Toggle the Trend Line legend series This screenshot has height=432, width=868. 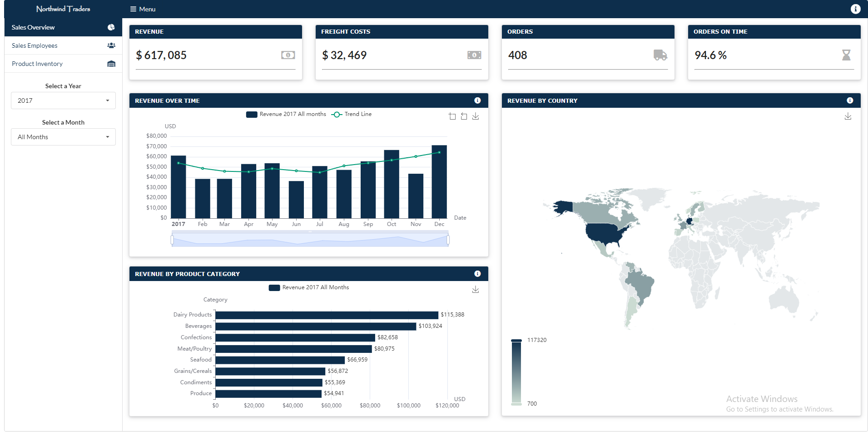(352, 114)
